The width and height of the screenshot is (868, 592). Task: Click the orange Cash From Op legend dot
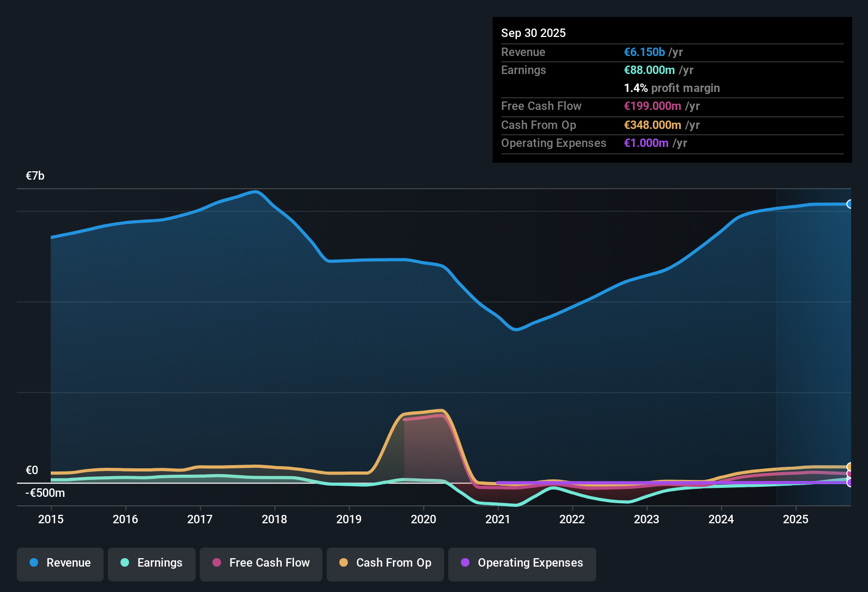(344, 562)
